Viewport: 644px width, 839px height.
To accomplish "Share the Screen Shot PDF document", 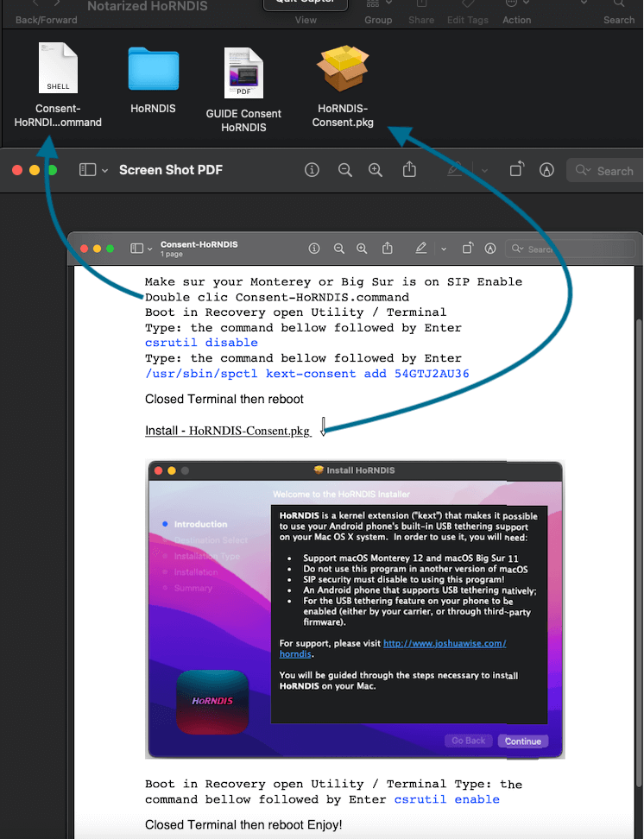I will tap(409, 169).
